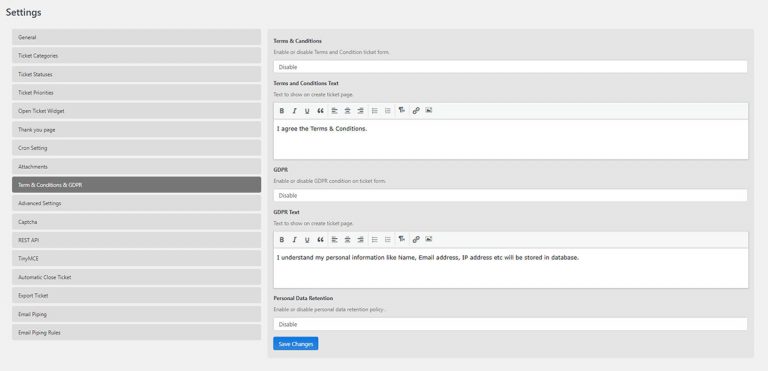Click Italic icon in Terms and Conditions editor

coord(294,111)
